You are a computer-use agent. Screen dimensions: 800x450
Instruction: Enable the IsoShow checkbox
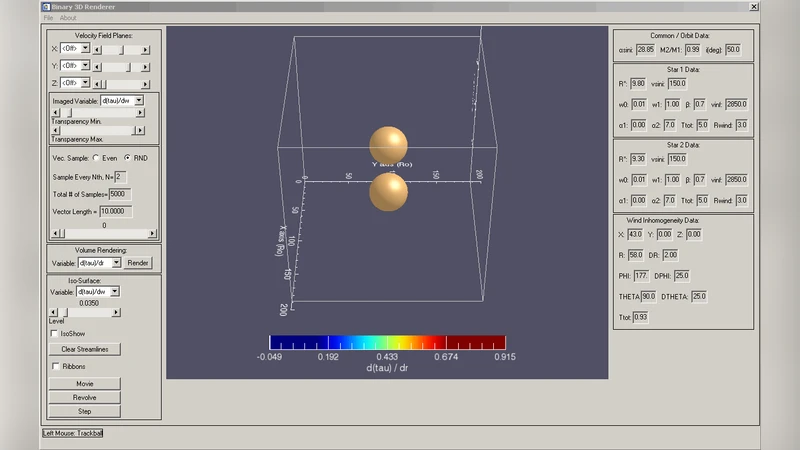54,333
